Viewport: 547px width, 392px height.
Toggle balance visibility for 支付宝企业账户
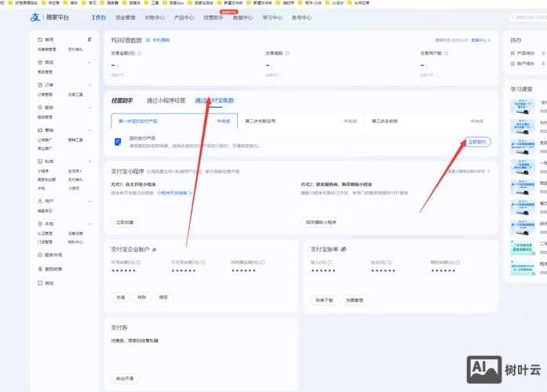click(154, 249)
